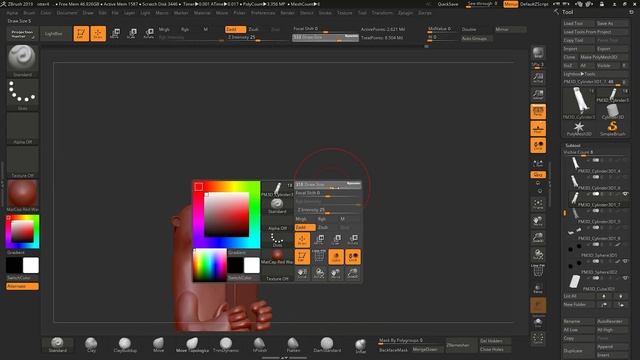
Task: Click the BPR render icon
Action: (538, 53)
